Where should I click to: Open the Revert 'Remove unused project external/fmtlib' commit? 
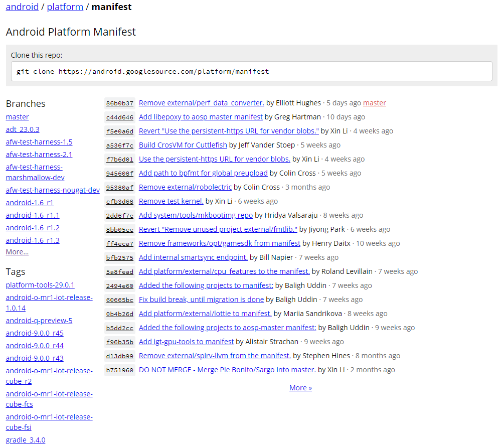(x=218, y=229)
